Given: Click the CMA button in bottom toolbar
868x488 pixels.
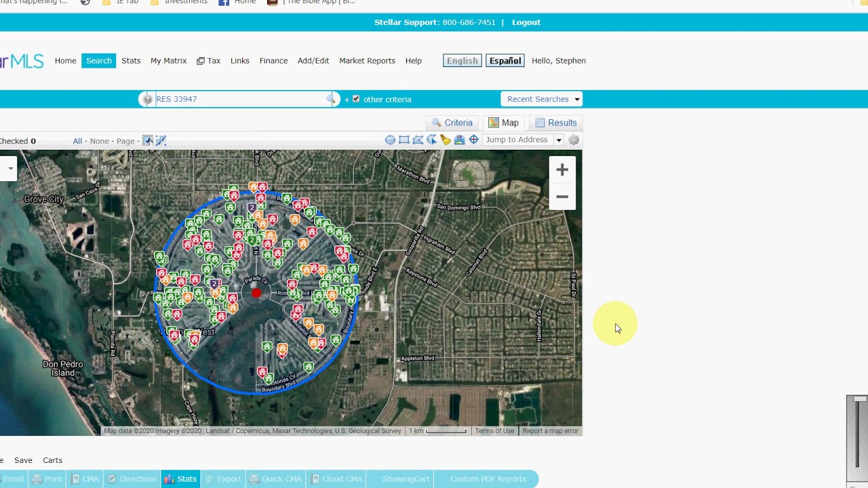Looking at the screenshot, I should (x=85, y=479).
